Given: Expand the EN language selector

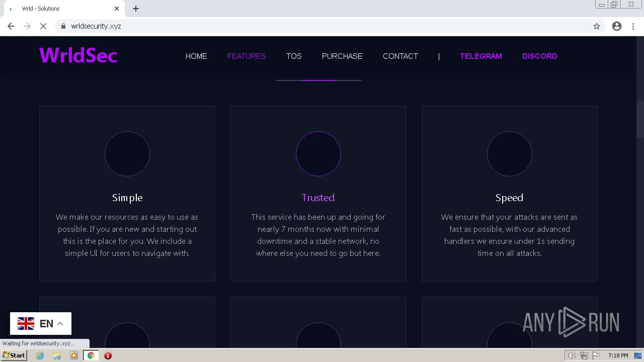Looking at the screenshot, I should pyautogui.click(x=41, y=324).
